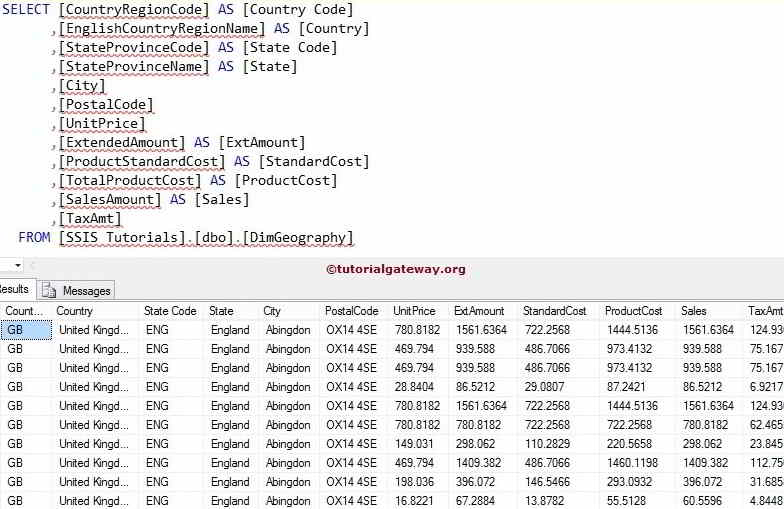Open the Messages tab
The image size is (784, 509).
pos(76,290)
